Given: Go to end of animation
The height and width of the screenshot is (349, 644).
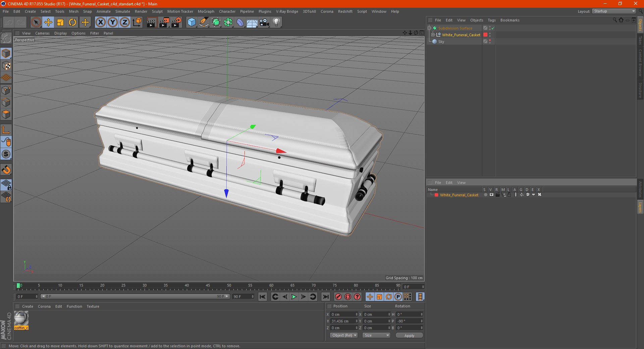Looking at the screenshot, I should 325,297.
